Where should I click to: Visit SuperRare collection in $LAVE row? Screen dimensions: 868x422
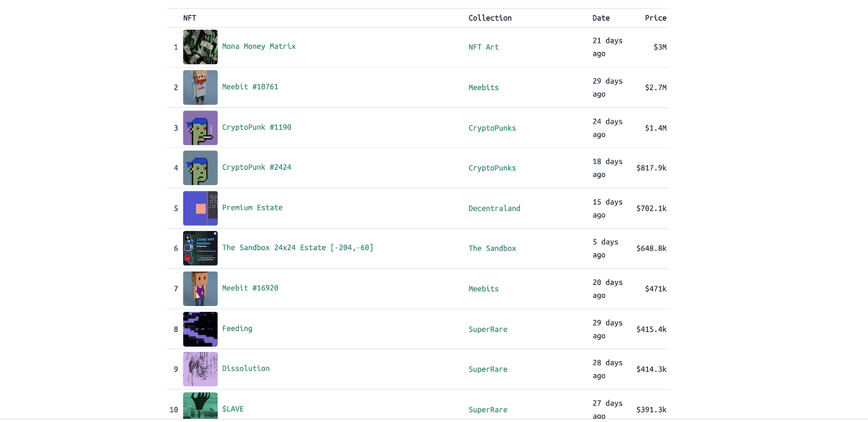tap(488, 410)
